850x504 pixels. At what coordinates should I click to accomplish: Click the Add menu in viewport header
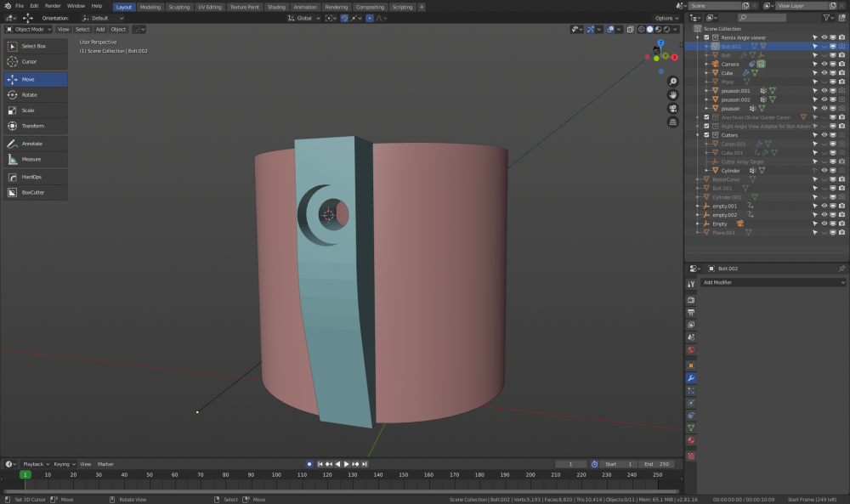(100, 29)
